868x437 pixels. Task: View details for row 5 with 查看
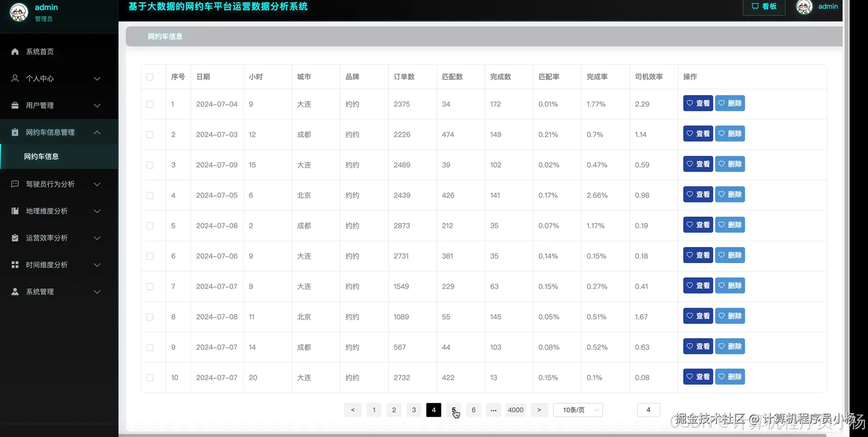[x=698, y=225]
